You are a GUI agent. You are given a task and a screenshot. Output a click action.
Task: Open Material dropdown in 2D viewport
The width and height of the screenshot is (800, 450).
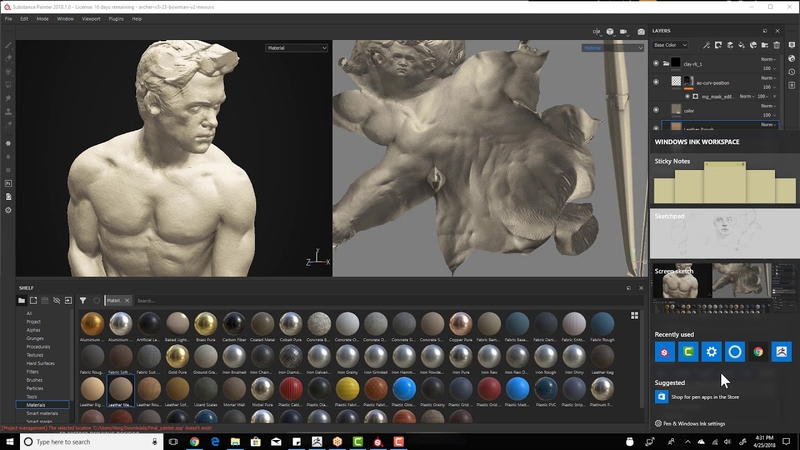pyautogui.click(x=612, y=48)
